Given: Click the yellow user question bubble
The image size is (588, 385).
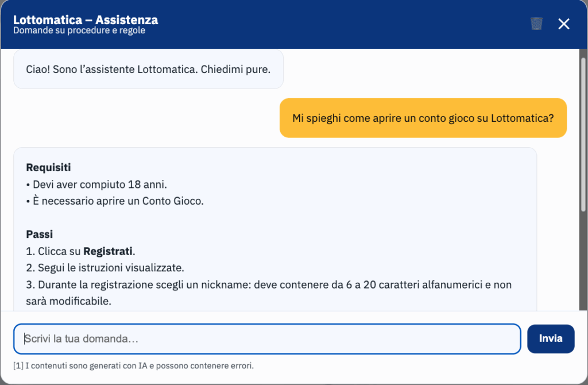Looking at the screenshot, I should tap(423, 118).
